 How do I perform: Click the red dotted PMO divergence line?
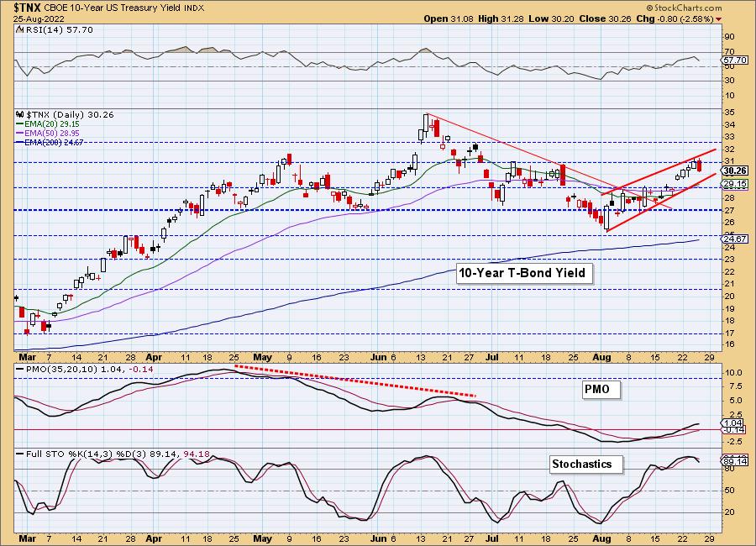(355, 381)
